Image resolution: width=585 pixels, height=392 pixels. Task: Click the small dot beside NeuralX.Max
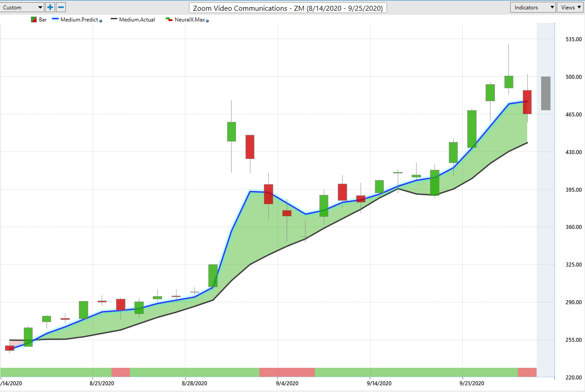point(207,21)
